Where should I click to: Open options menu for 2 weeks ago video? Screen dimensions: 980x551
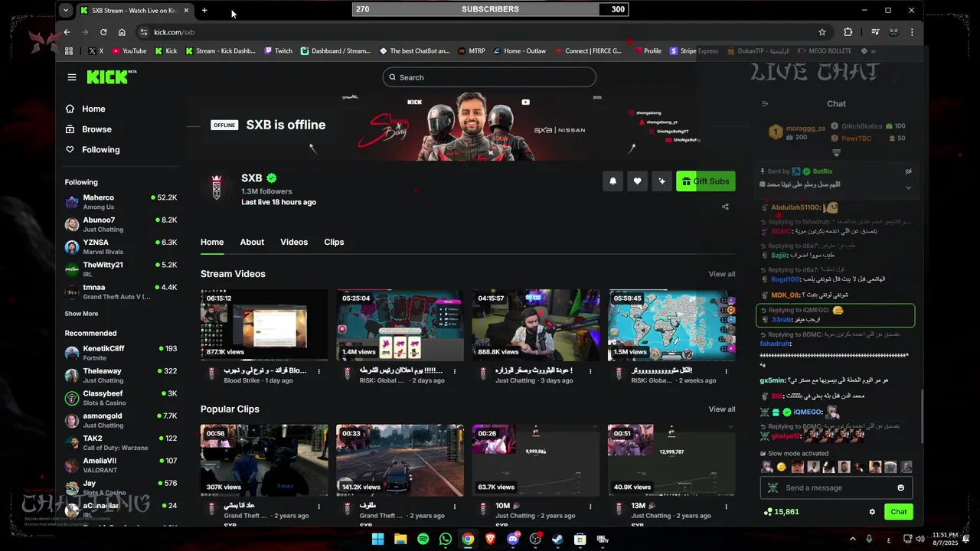(x=726, y=371)
